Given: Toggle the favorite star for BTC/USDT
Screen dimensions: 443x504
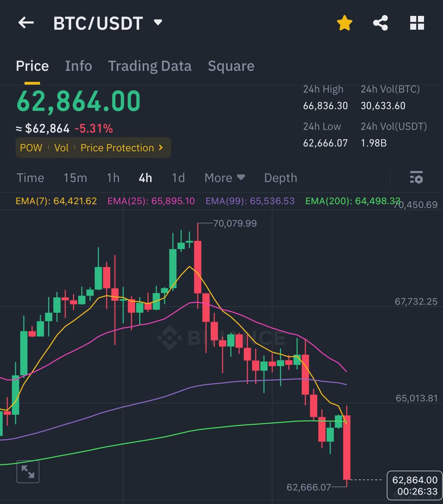Looking at the screenshot, I should (344, 23).
